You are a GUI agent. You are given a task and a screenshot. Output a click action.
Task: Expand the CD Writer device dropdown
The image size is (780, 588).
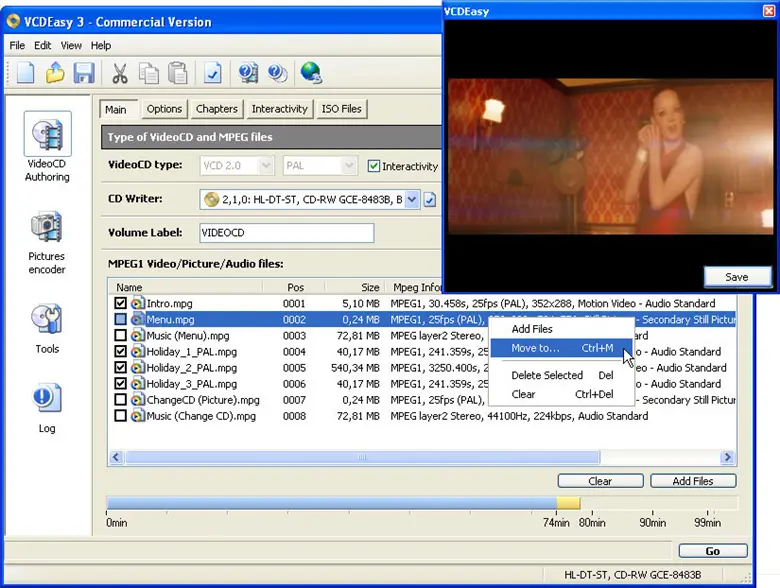pos(412,200)
